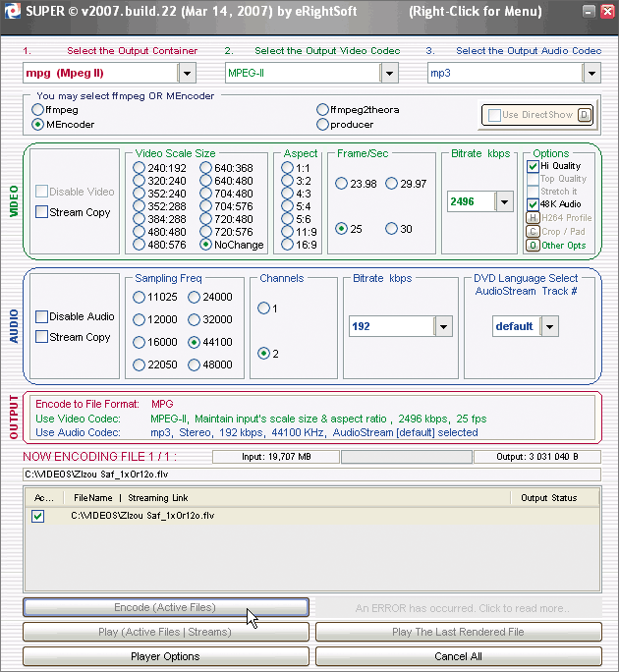Open H264 Profile via H icon
The width and height of the screenshot is (619, 672).
533,218
